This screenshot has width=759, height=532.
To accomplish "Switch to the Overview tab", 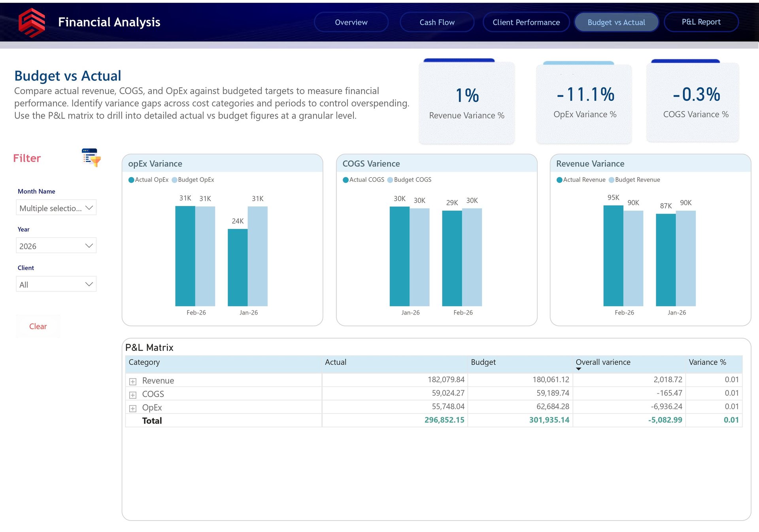I will point(351,22).
